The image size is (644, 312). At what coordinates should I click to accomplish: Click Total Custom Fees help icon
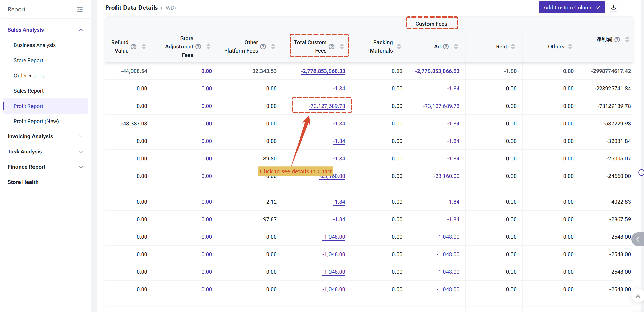(x=332, y=46)
